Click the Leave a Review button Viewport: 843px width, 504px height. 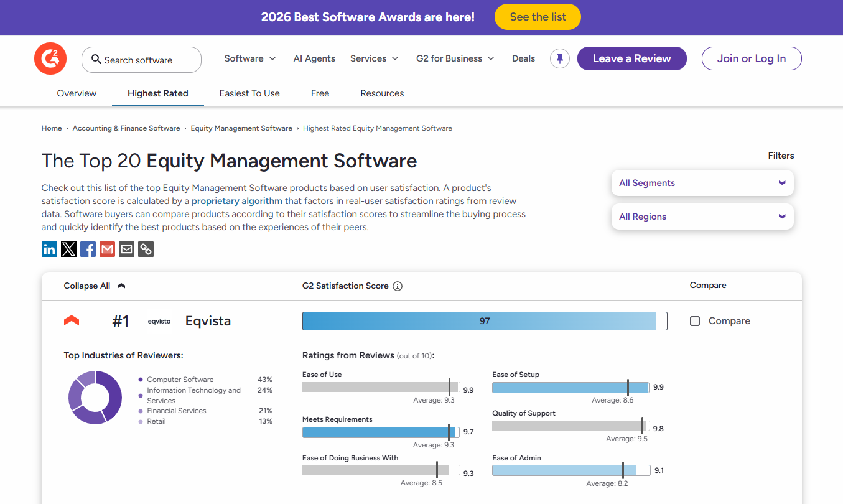[x=631, y=58]
